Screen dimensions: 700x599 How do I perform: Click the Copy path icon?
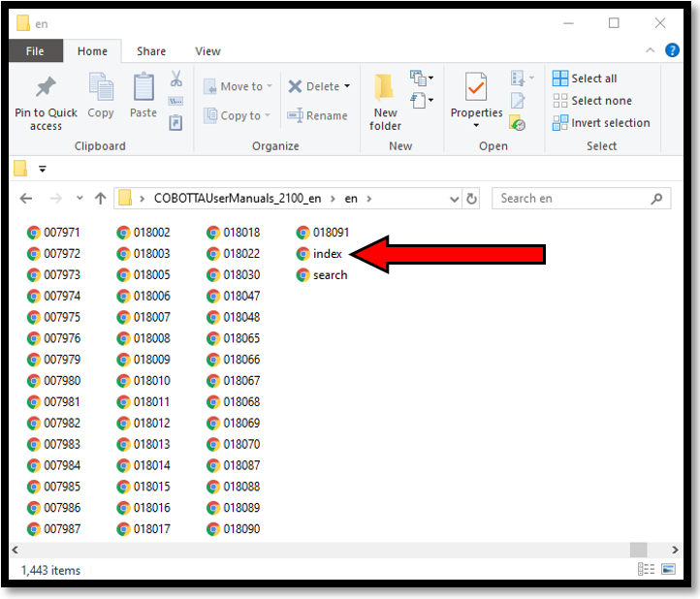pos(175,102)
